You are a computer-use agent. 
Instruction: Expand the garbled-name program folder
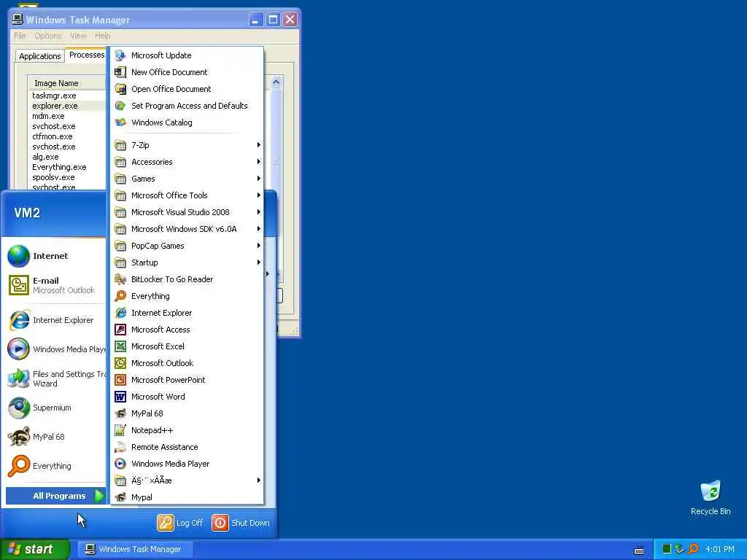(187, 481)
